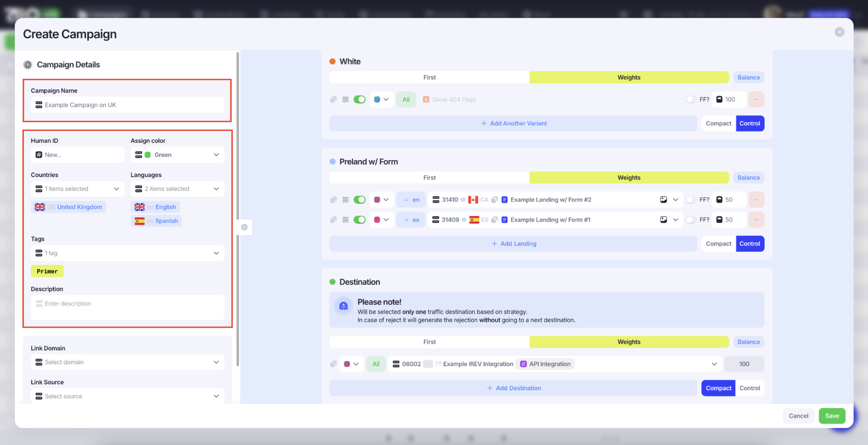Open the Link Domain dropdown

pyautogui.click(x=127, y=362)
